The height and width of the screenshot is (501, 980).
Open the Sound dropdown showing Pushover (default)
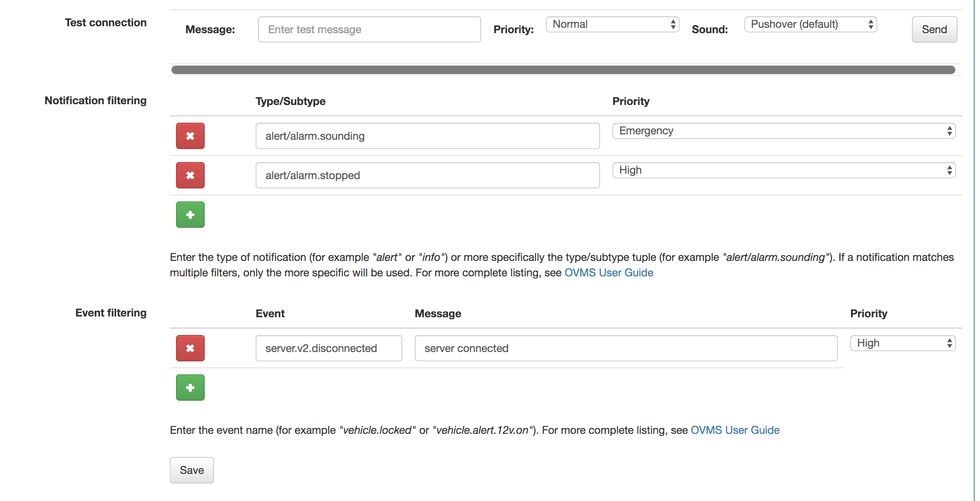point(810,24)
